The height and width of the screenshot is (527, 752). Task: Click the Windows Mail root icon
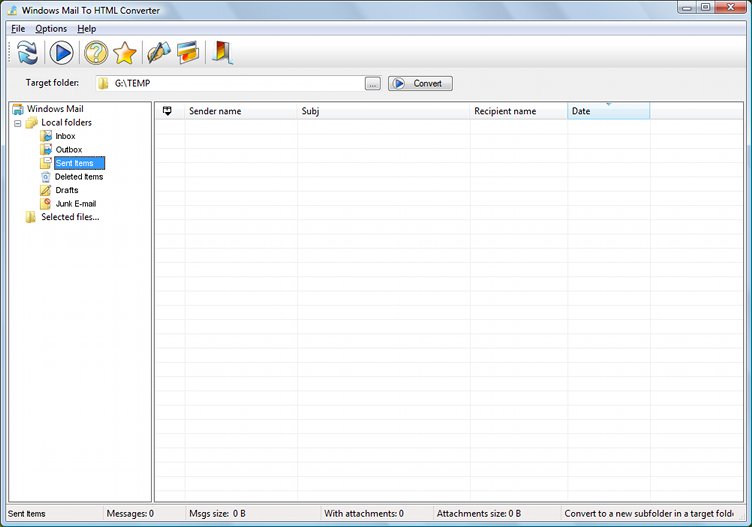18,109
